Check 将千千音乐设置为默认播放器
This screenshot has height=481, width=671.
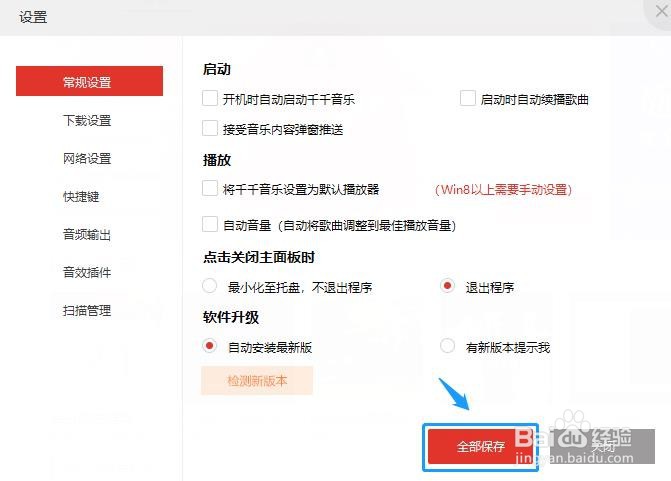[210, 188]
